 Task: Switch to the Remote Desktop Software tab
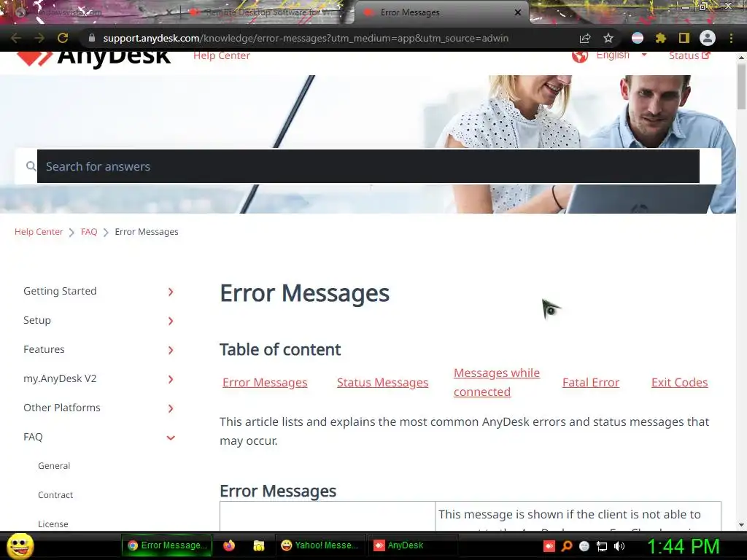(267, 12)
